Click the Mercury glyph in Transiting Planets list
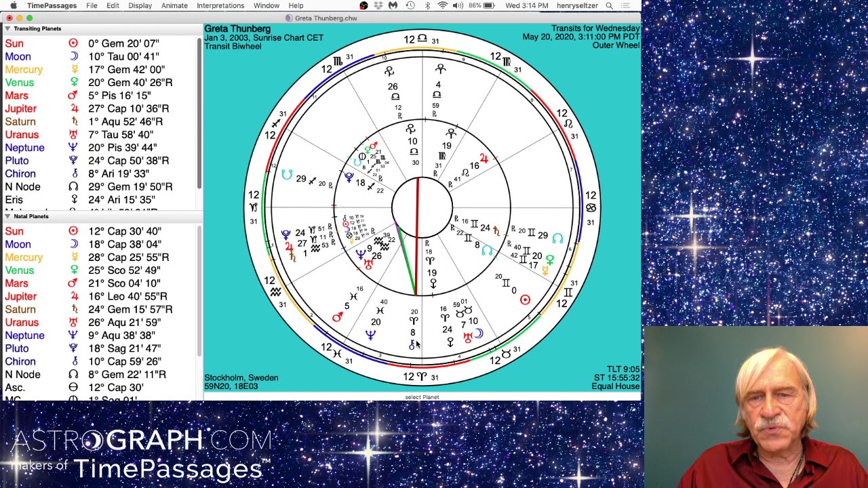The image size is (868, 488). point(74,69)
